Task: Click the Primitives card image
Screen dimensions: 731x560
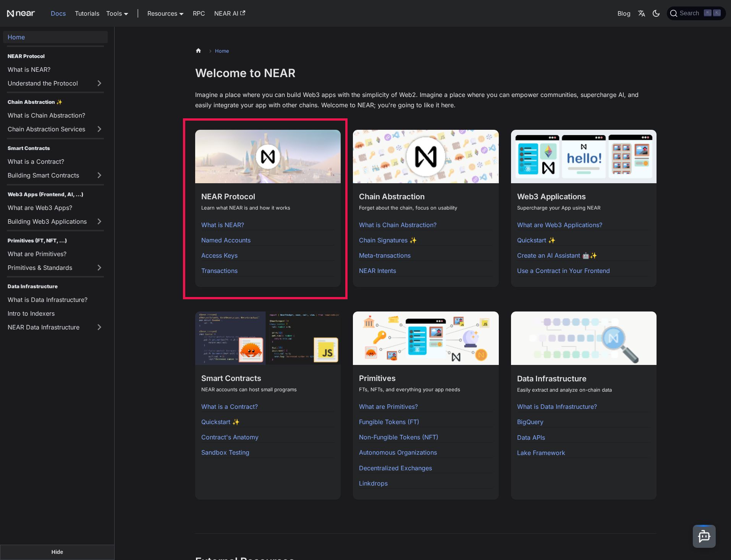Action: coord(425,338)
